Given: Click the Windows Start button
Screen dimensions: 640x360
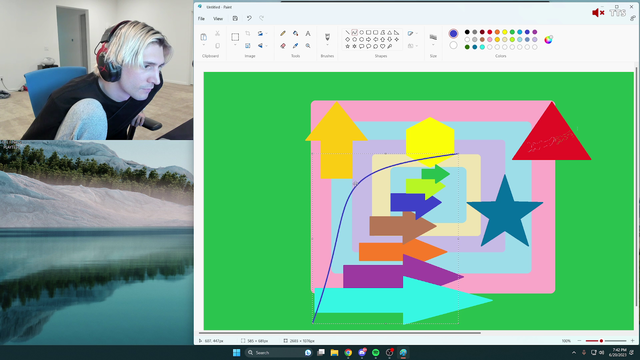Looking at the screenshot, I should (236, 353).
